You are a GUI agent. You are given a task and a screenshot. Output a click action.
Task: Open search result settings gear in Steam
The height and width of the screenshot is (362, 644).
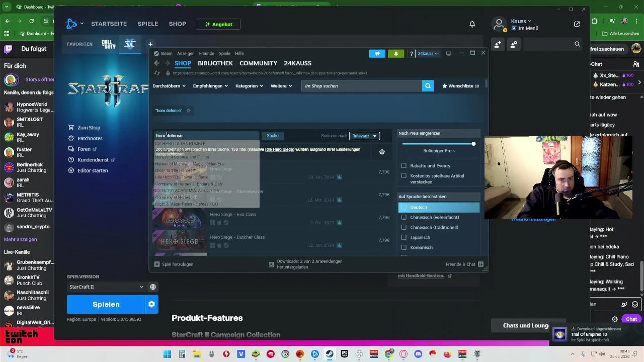click(x=382, y=152)
